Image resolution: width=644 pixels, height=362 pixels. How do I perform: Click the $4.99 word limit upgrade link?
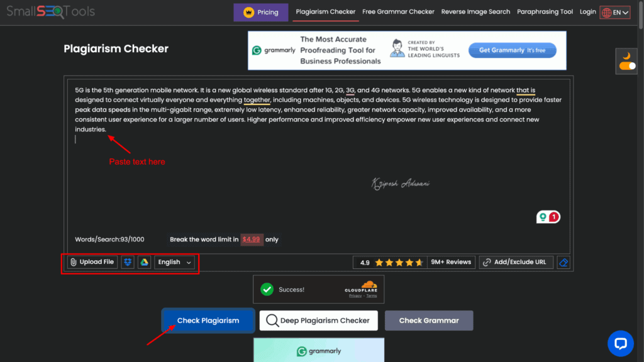(252, 239)
